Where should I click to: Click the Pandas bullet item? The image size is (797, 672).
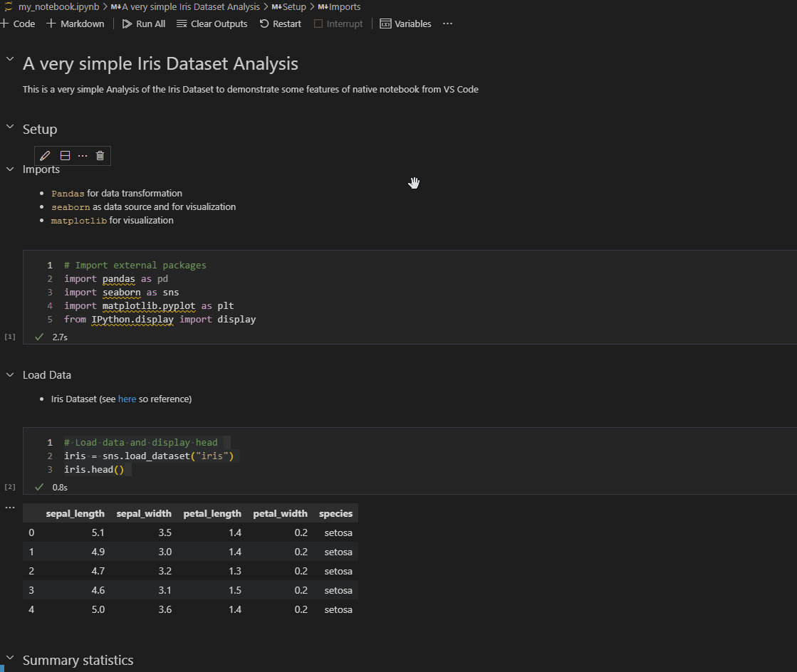(116, 194)
